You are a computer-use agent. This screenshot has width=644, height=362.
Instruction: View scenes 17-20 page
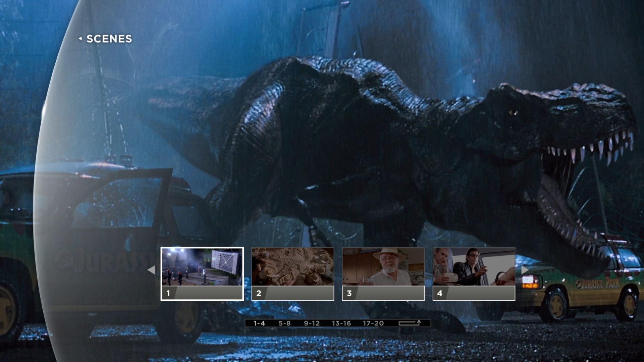coord(373,323)
